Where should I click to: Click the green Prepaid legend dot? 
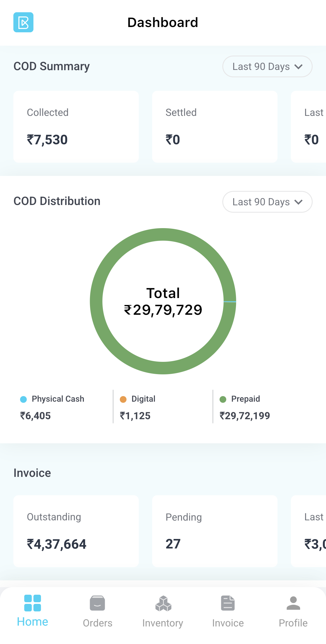pyautogui.click(x=223, y=399)
